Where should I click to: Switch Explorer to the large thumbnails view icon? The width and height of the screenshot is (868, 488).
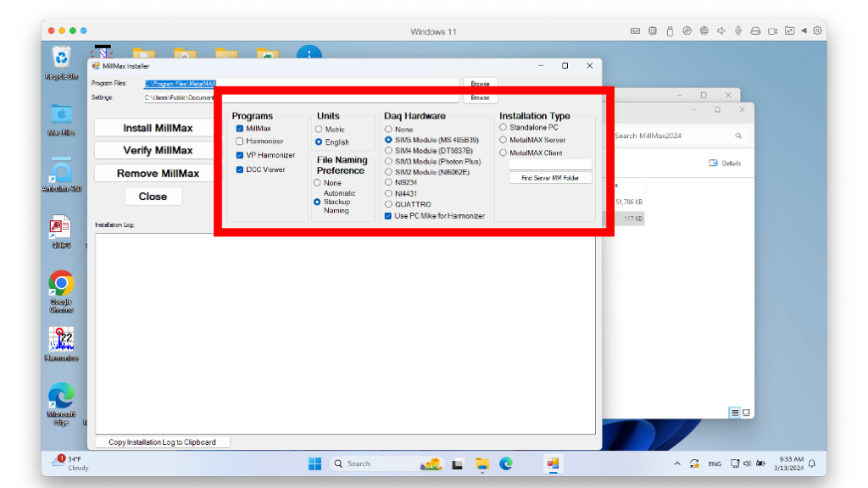pyautogui.click(x=746, y=413)
